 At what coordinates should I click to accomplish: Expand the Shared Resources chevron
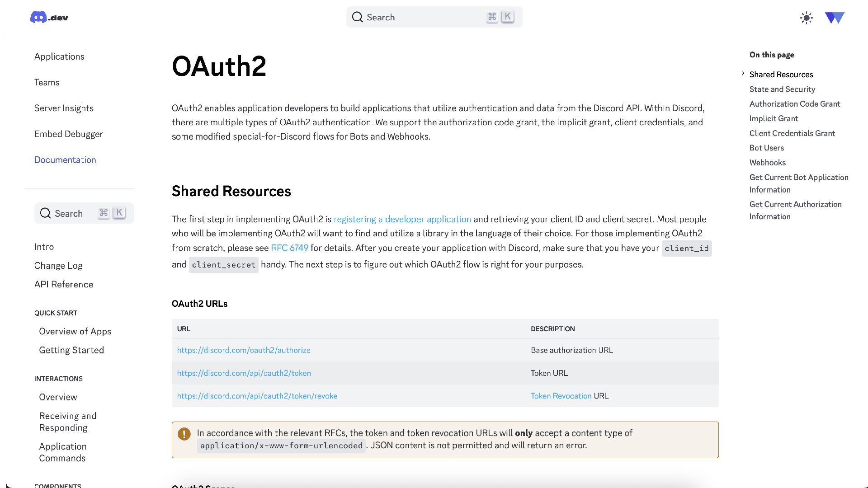(743, 74)
